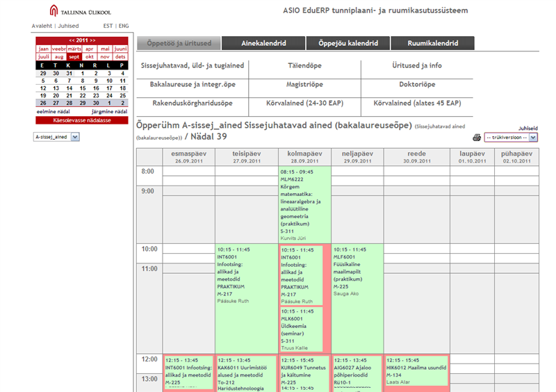Open Magistriõpe category
The height and width of the screenshot is (392, 556).
pyautogui.click(x=304, y=84)
